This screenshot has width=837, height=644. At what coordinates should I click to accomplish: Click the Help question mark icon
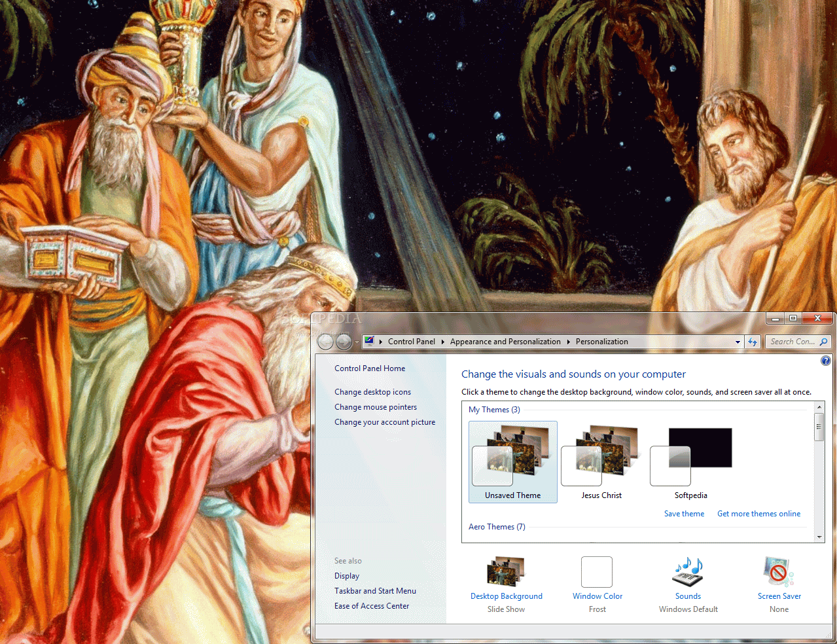pyautogui.click(x=826, y=361)
